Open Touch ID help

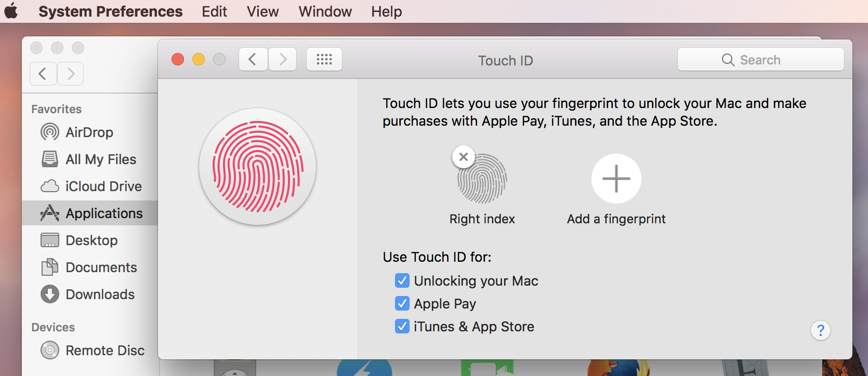pyautogui.click(x=820, y=330)
